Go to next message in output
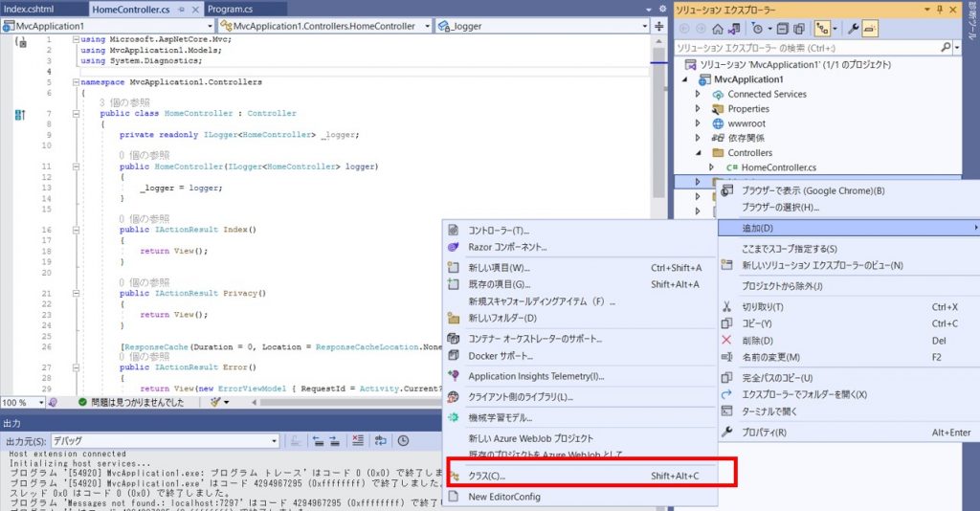Screen dimensions: 980x511 coord(334,441)
